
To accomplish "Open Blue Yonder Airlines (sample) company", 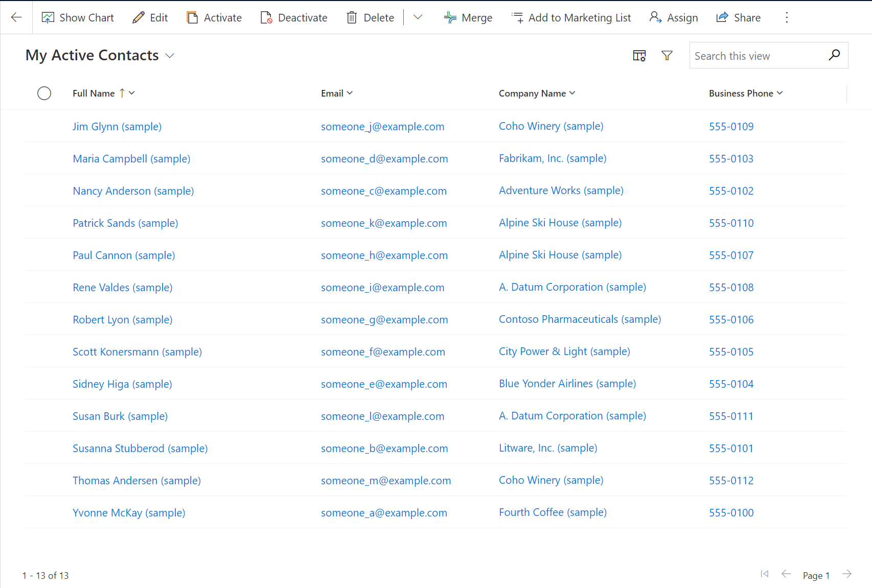I will click(x=567, y=383).
